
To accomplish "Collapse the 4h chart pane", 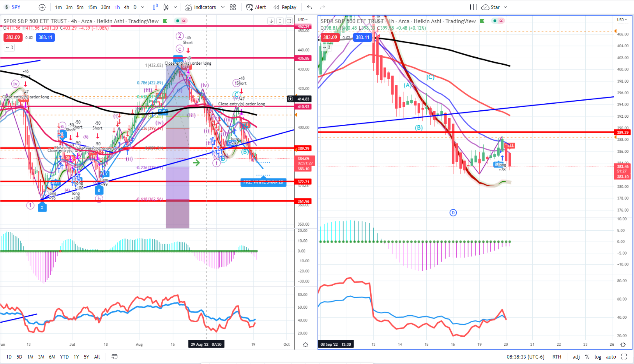I will [280, 21].
